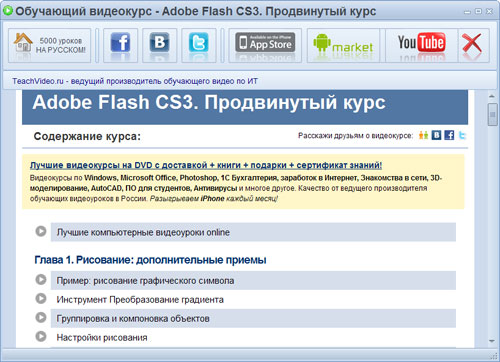500x362 pixels.
Task: Open lesson 'Пример: рисование графического символа'
Action: click(x=253, y=280)
